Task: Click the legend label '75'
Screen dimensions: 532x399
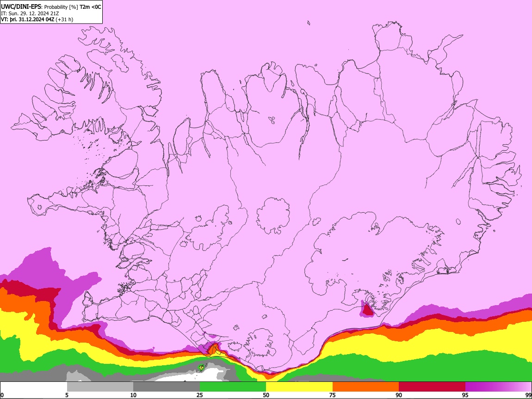Action: click(333, 395)
